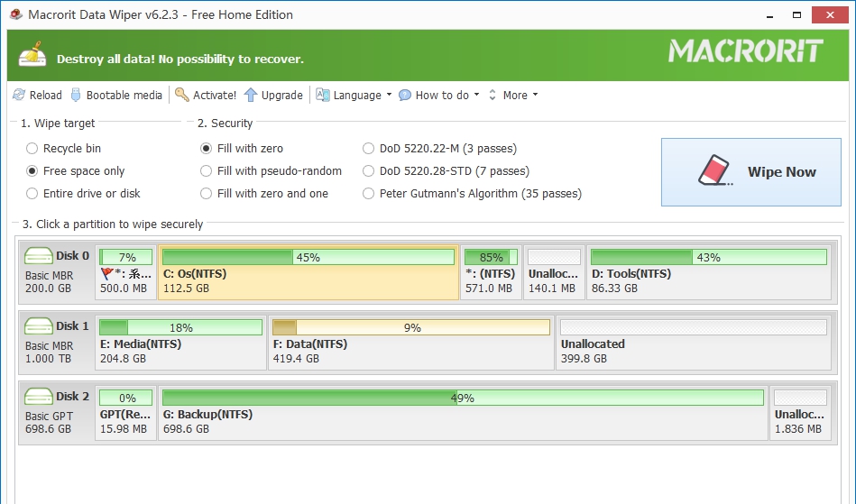The image size is (856, 504).
Task: Click the red flag on system partition
Action: (106, 273)
